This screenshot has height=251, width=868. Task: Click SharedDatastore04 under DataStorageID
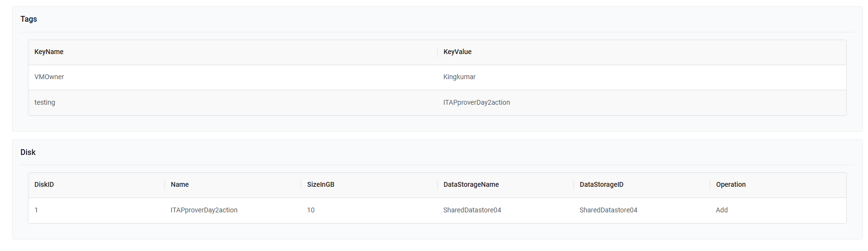pos(608,210)
